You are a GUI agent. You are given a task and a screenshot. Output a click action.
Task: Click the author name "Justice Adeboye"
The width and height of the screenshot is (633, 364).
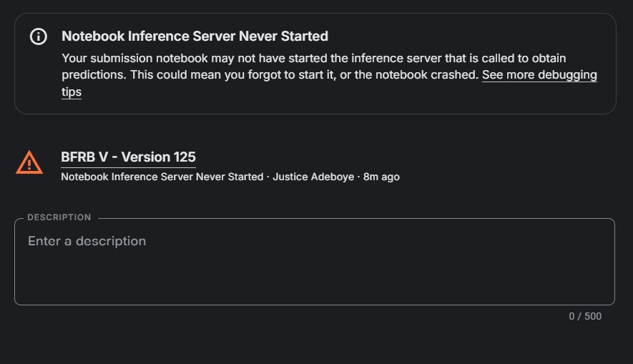[313, 177]
